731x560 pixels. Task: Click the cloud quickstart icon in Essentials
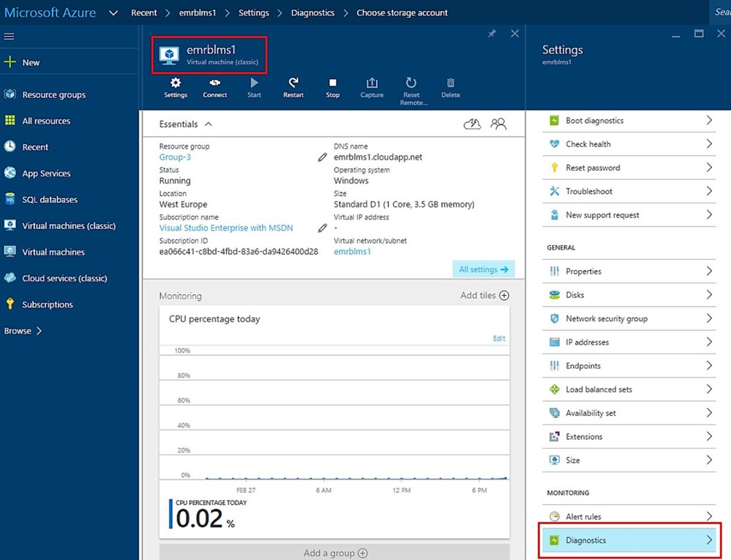pos(472,124)
